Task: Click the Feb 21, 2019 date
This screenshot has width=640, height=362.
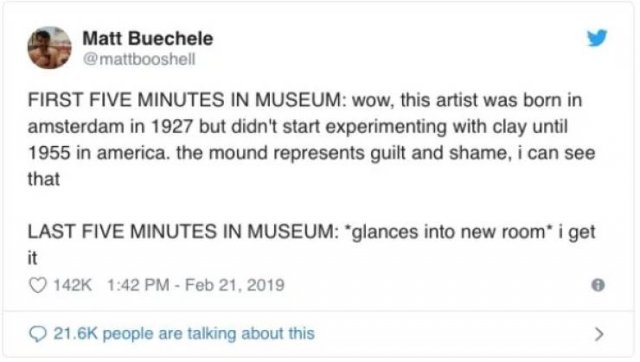Action: [235, 285]
